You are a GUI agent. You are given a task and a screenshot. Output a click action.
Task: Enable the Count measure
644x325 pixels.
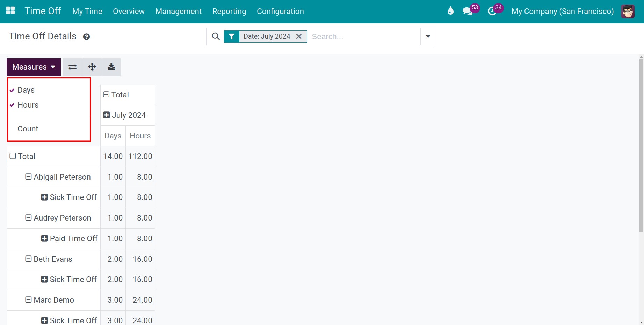[x=49, y=129]
